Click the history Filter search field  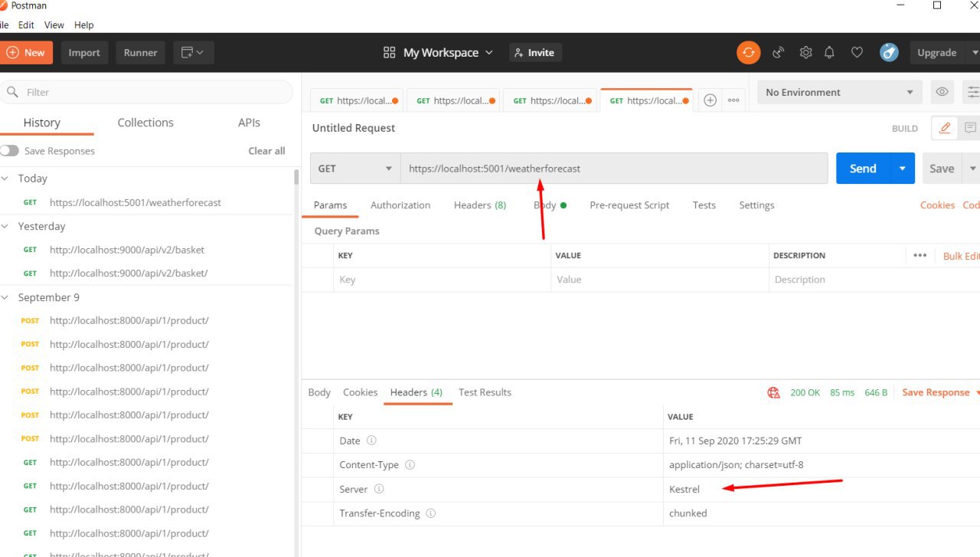pyautogui.click(x=146, y=92)
